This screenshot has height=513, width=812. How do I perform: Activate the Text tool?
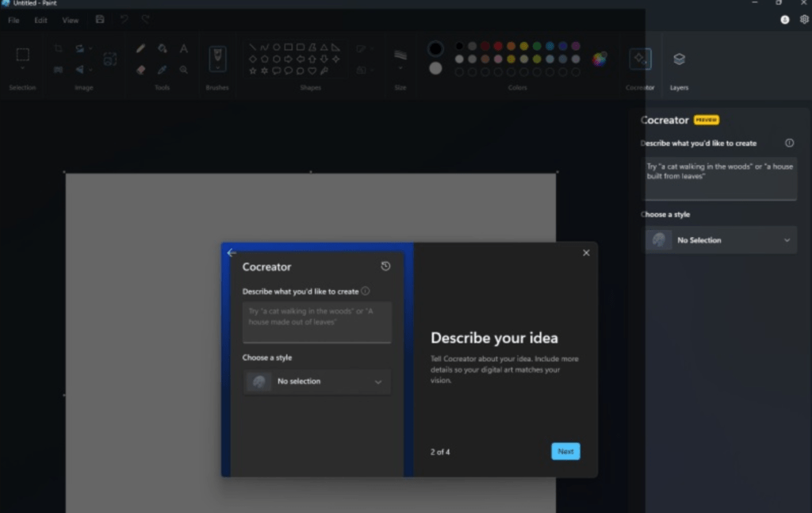tap(184, 48)
